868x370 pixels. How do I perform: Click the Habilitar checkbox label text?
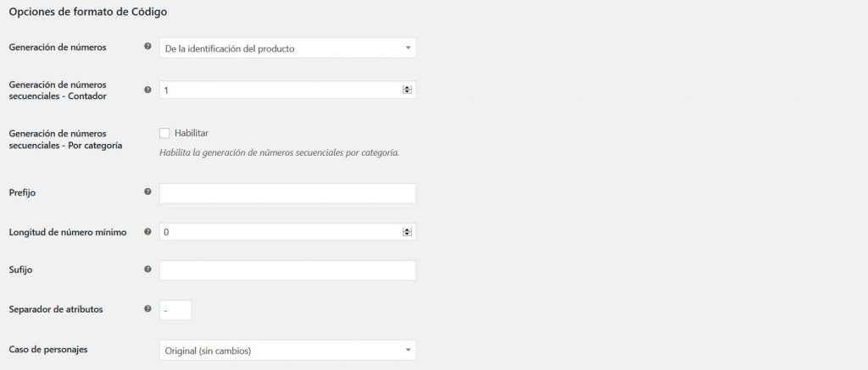[x=191, y=133]
